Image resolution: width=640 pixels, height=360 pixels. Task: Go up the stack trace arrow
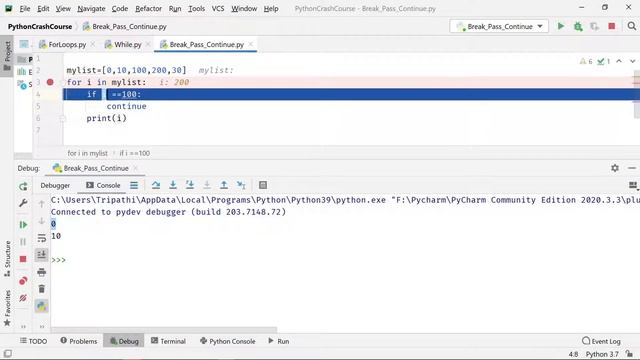click(x=41, y=203)
